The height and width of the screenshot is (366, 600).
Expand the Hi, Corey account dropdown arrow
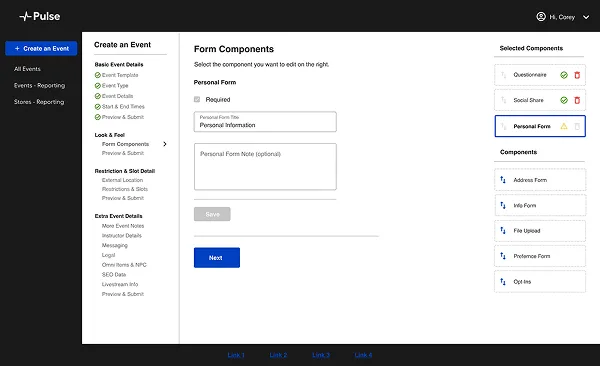[586, 17]
